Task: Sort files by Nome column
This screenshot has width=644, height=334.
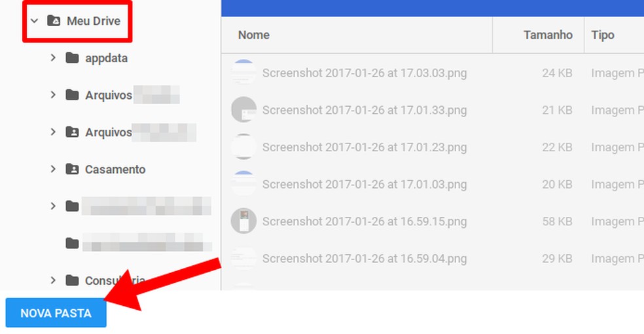Action: pyautogui.click(x=254, y=35)
